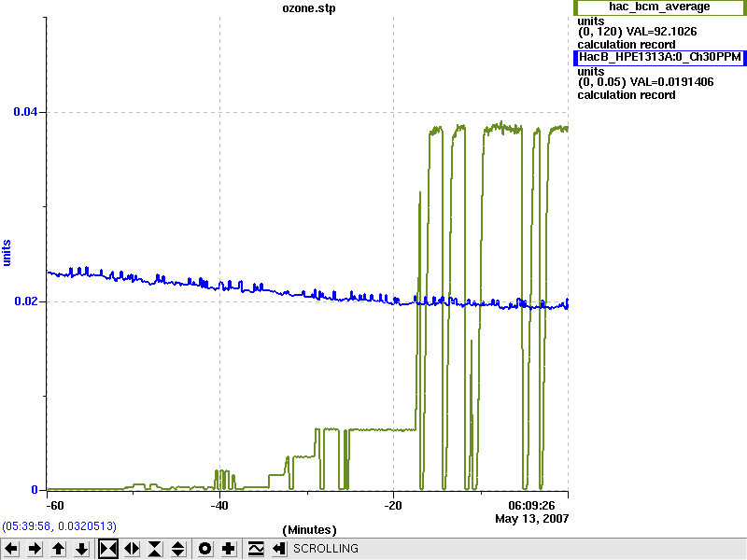Click the -40 x-axis tick label

(219, 506)
